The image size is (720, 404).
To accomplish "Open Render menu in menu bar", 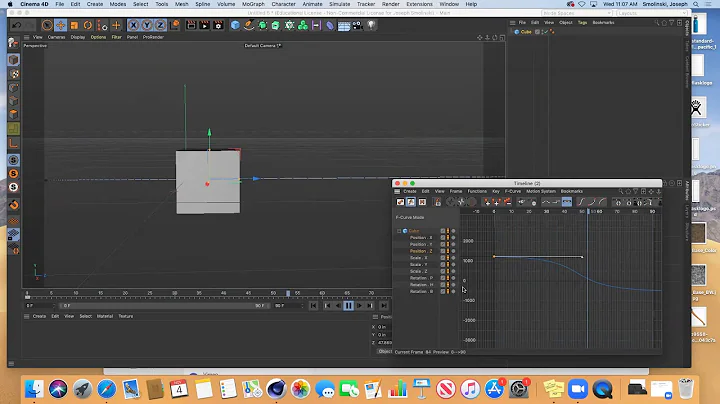I will (x=390, y=4).
